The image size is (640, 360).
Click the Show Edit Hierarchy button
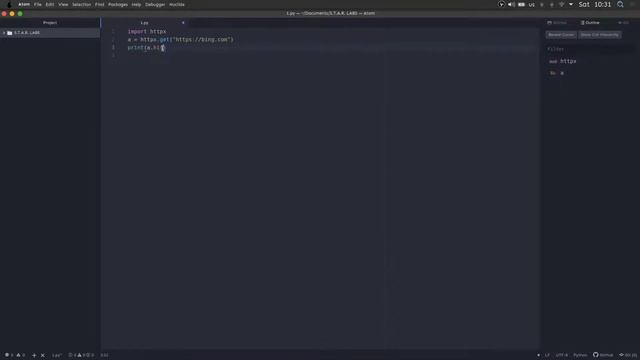(600, 35)
